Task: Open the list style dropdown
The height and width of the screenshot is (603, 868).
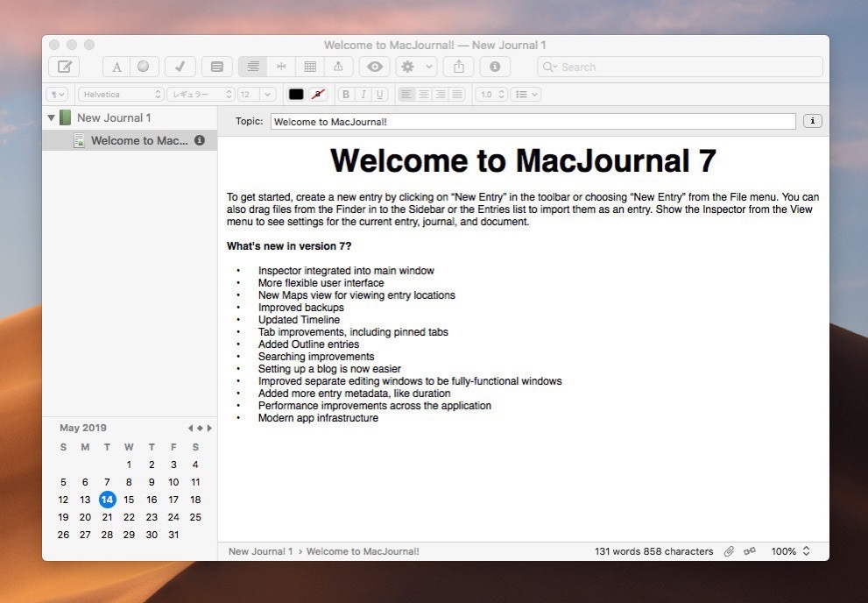Action: coord(526,94)
